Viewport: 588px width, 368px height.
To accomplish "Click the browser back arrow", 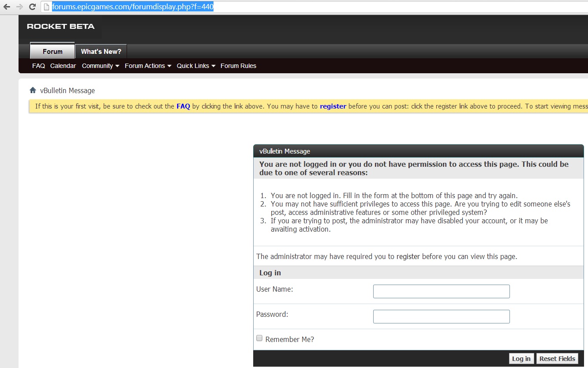I will click(7, 7).
